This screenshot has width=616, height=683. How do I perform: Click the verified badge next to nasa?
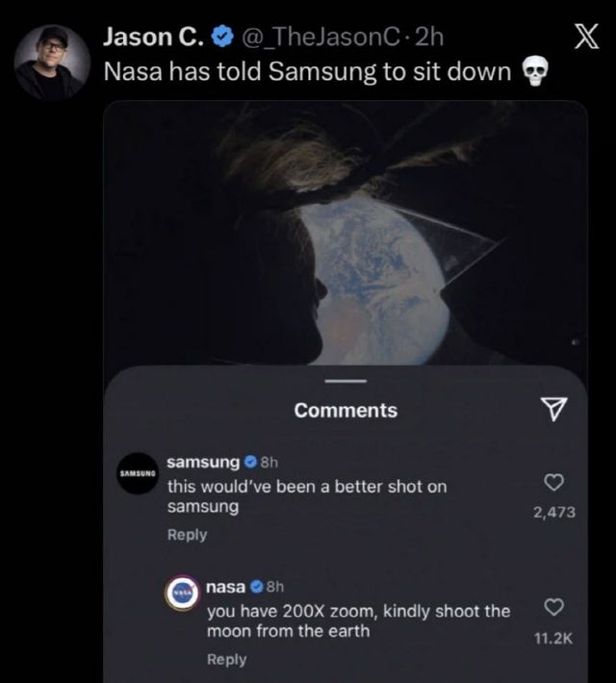[x=257, y=586]
